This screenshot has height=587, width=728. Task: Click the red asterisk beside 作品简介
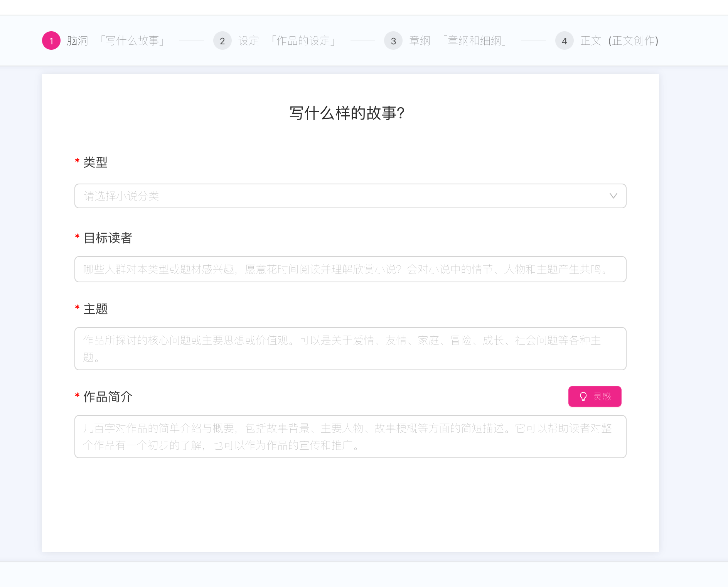point(77,397)
